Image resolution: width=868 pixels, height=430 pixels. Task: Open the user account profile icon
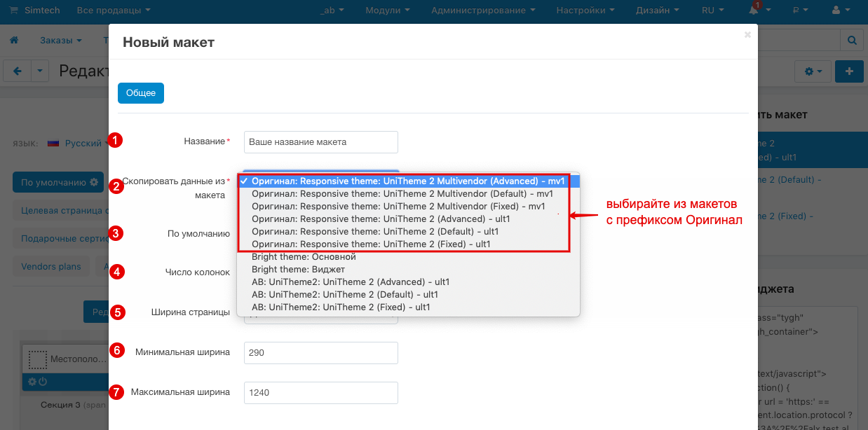(x=839, y=11)
